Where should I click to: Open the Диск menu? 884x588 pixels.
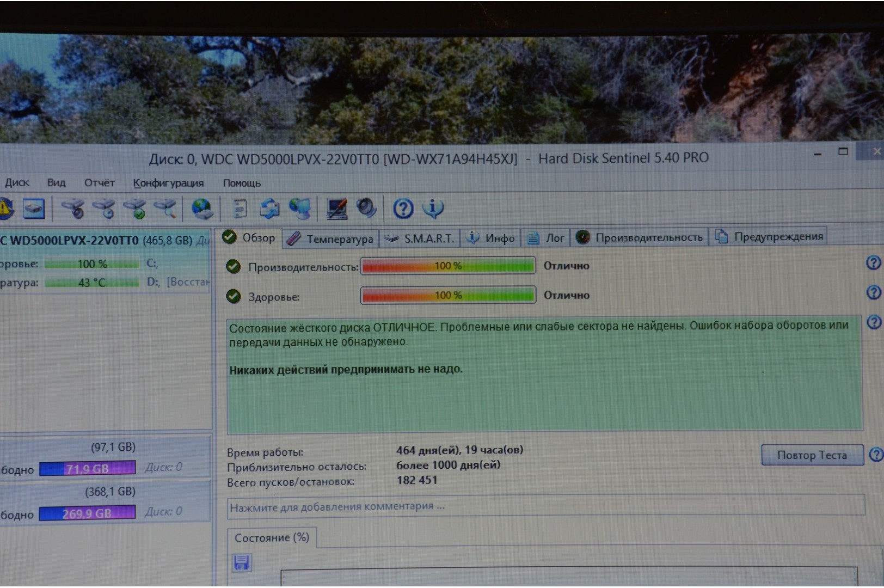point(17,182)
